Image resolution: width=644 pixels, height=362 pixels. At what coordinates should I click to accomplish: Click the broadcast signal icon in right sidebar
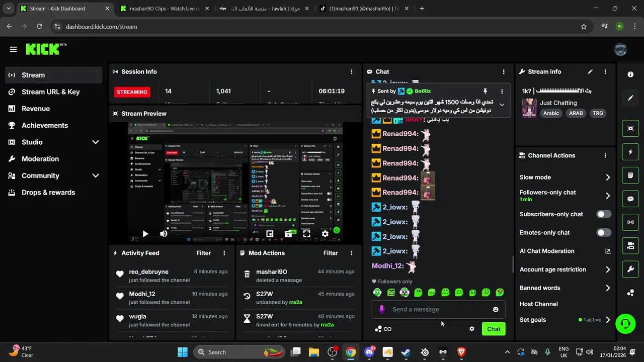coord(630,222)
